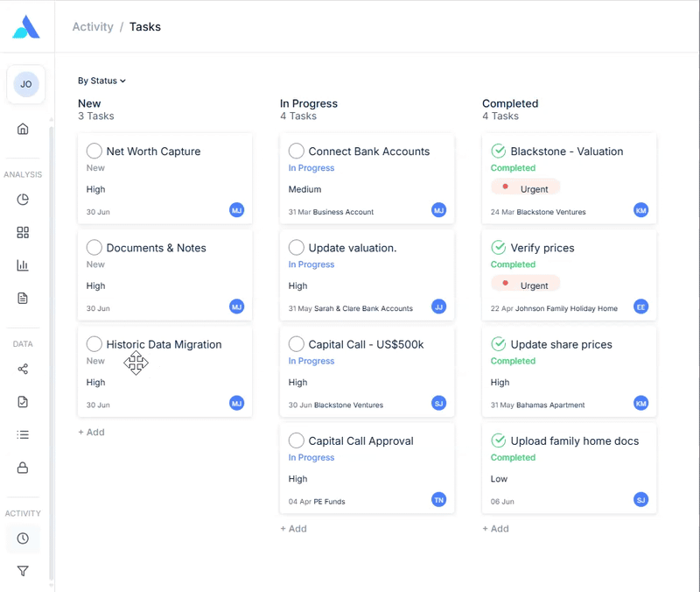The image size is (700, 592).
Task: Select the Tasks breadcrumb item
Action: [x=145, y=27]
